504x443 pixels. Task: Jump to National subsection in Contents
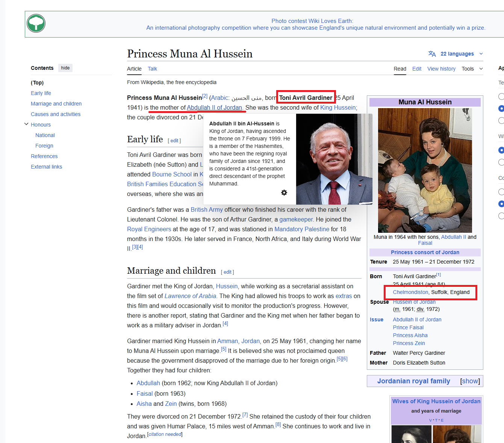pyautogui.click(x=45, y=135)
